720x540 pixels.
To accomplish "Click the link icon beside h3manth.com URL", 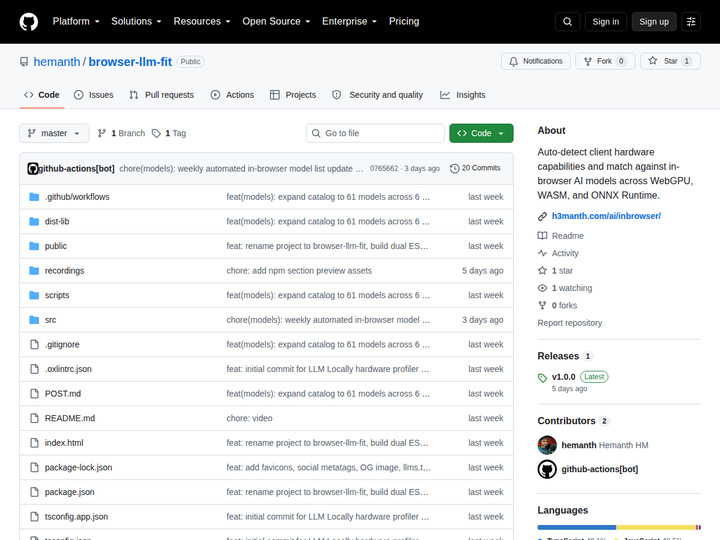I will pyautogui.click(x=542, y=216).
